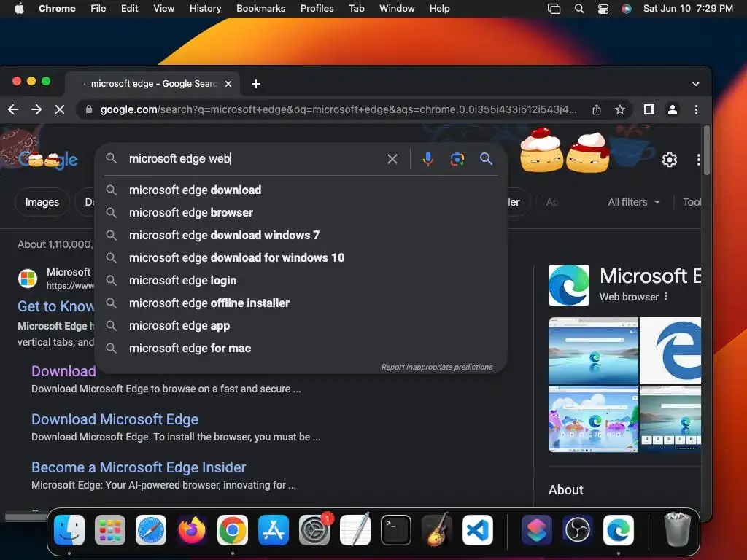
Task: Expand the tab search chevron
Action: (x=695, y=84)
